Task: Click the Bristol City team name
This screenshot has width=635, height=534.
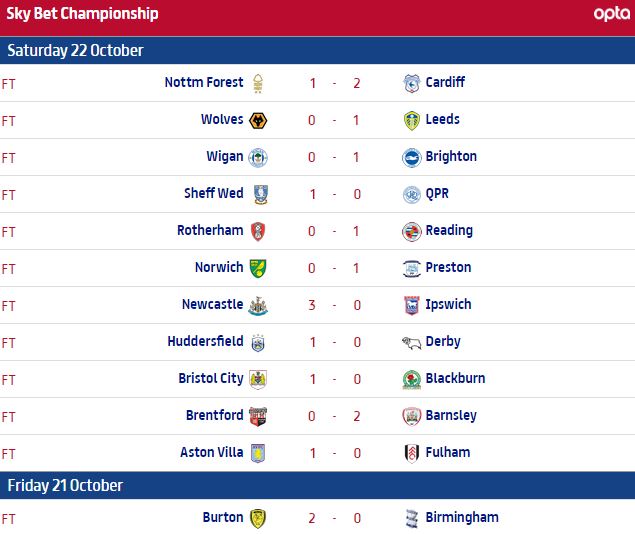Action: [210, 378]
